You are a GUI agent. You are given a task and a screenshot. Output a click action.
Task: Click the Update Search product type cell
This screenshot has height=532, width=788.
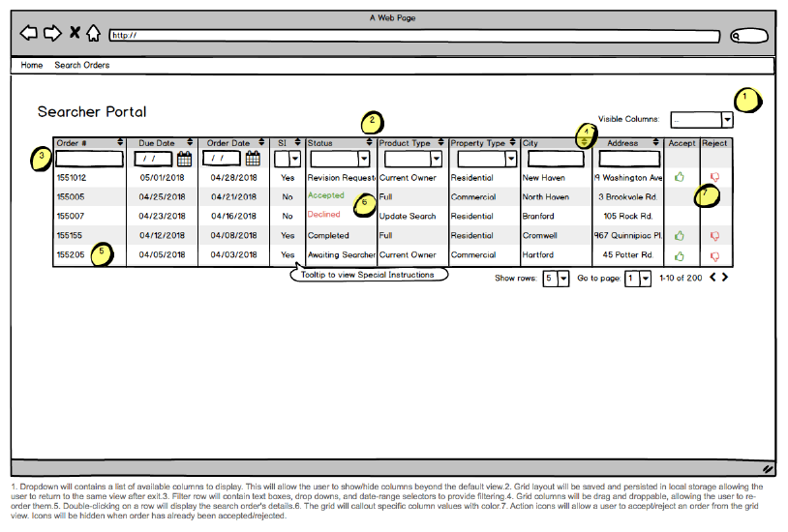[408, 216]
